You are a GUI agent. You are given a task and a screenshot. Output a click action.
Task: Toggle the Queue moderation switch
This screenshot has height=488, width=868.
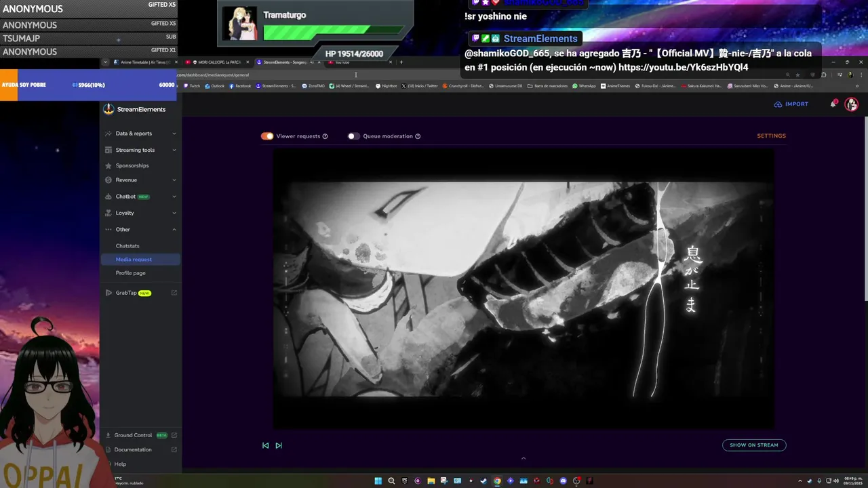click(x=353, y=136)
